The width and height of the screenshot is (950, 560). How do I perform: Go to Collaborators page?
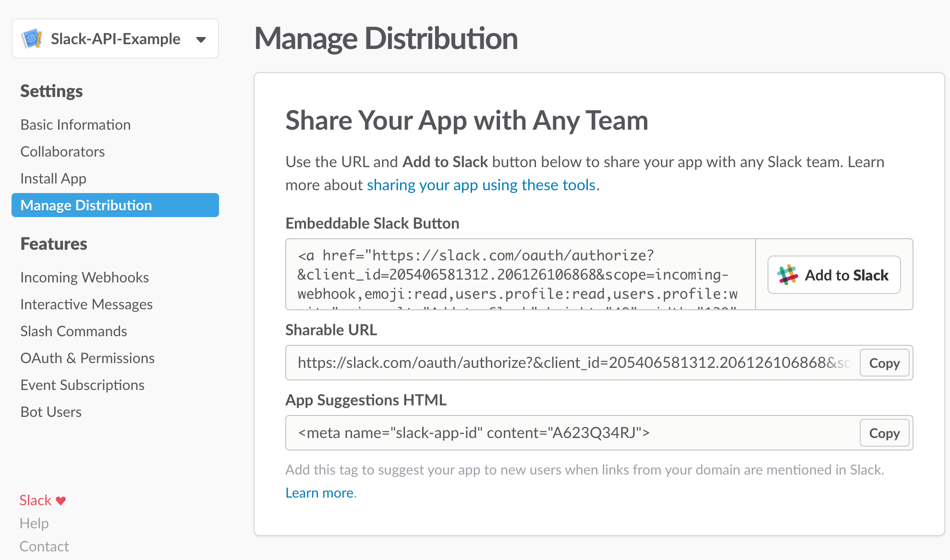[62, 152]
